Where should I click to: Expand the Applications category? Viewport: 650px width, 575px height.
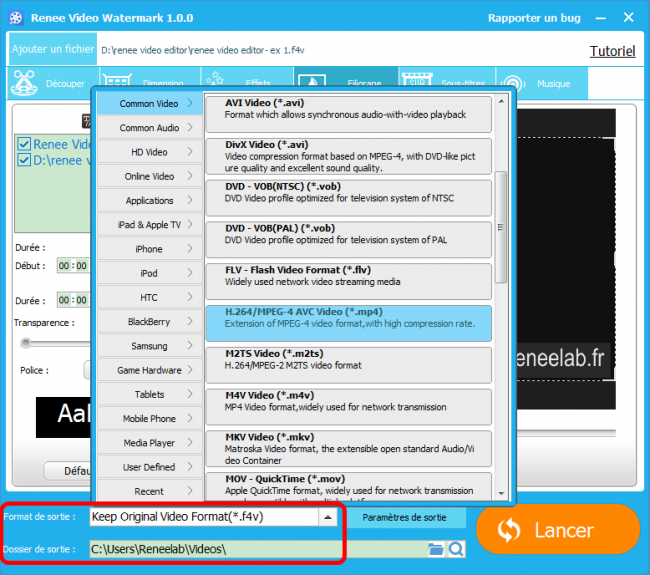coord(150,200)
